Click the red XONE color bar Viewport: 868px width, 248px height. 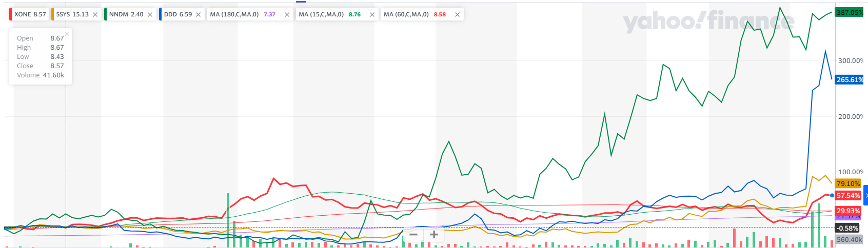coord(10,14)
